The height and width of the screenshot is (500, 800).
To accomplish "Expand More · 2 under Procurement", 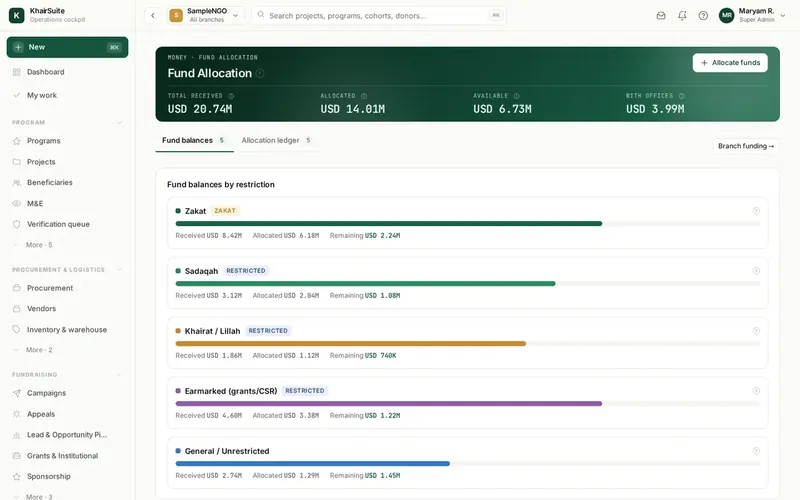I will (39, 350).
